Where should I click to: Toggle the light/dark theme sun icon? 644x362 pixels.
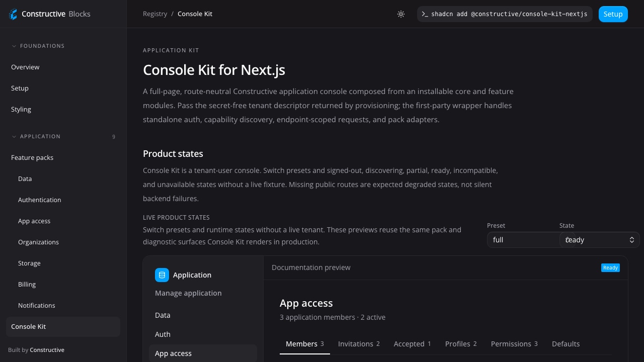pyautogui.click(x=401, y=14)
